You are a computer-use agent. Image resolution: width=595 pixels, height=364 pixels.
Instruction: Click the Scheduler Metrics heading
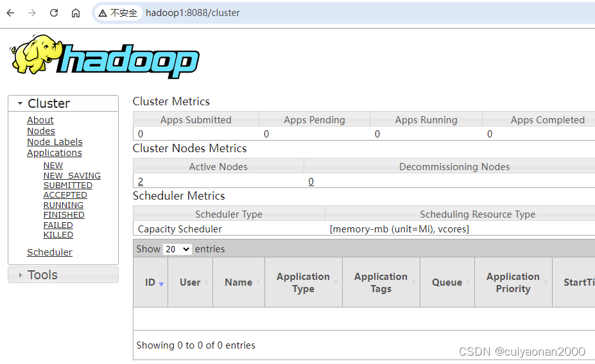[x=178, y=196]
